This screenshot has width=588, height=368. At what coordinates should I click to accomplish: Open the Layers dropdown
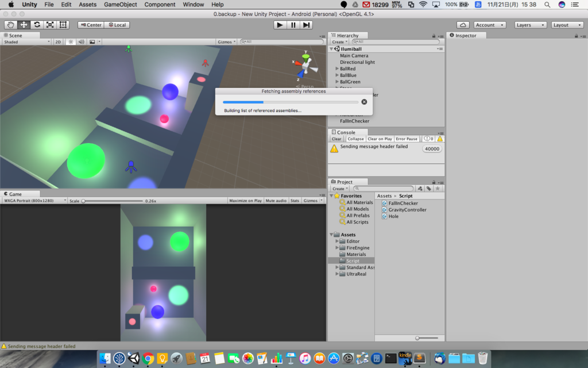[x=530, y=25]
